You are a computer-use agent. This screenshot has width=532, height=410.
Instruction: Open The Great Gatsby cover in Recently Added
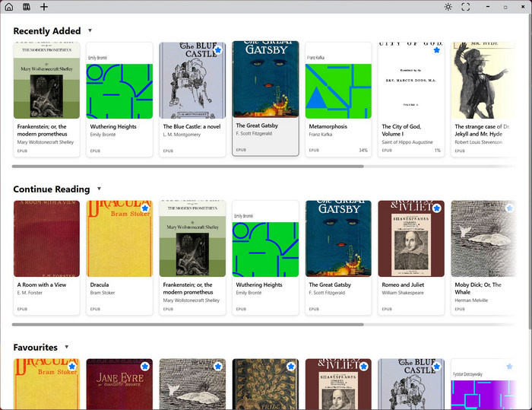pyautogui.click(x=265, y=79)
